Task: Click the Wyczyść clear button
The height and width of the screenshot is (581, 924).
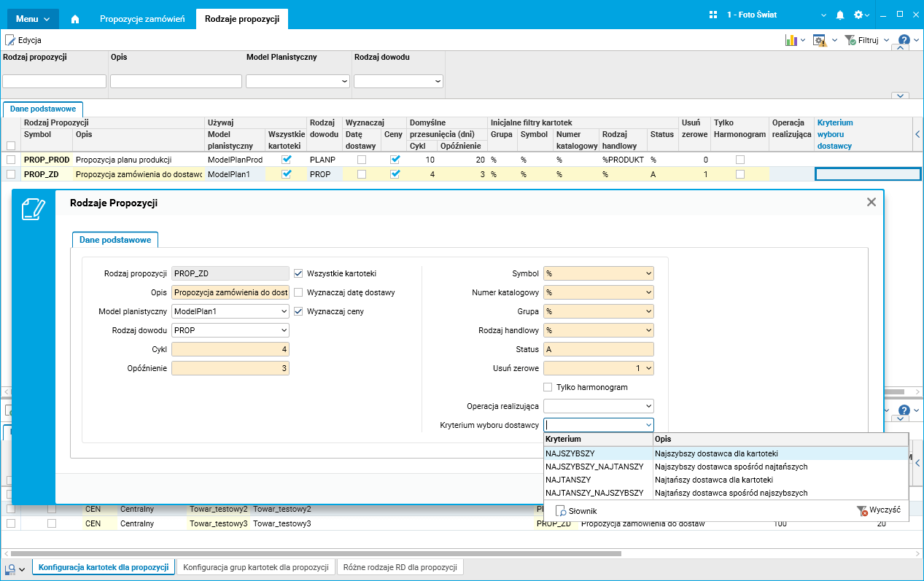Action: [879, 510]
